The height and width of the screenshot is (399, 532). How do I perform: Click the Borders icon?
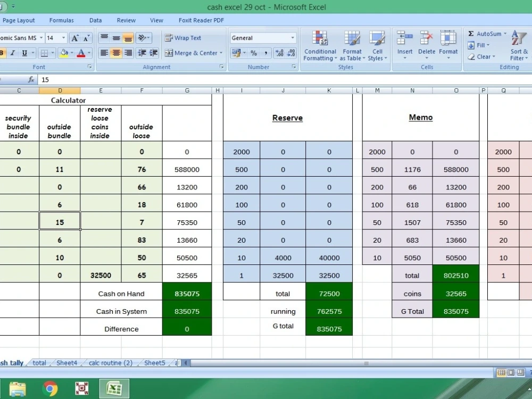44,53
